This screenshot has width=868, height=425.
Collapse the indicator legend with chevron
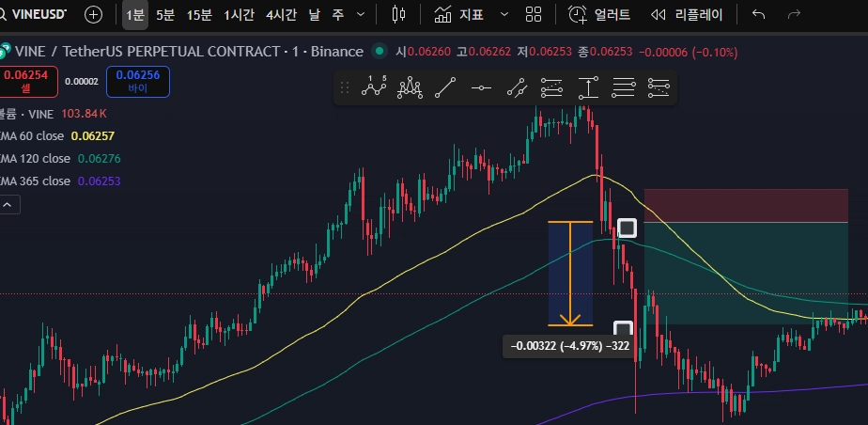point(8,204)
